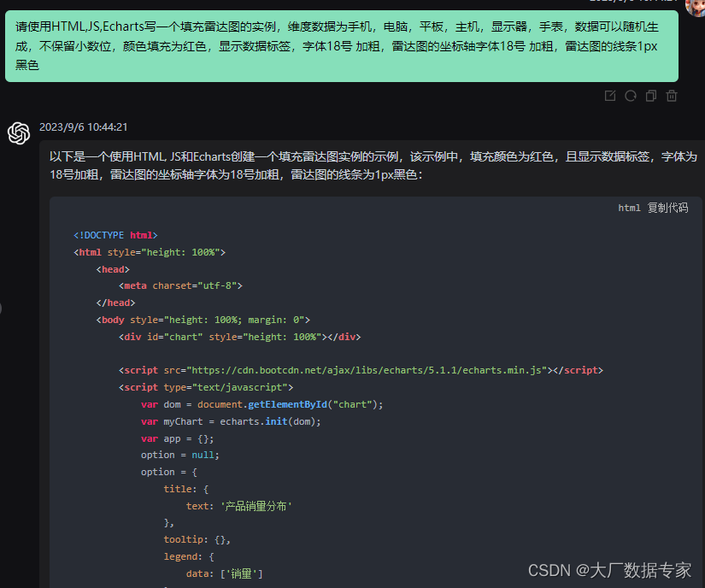Click the echarts.min.js script src URL

[x=367, y=370]
